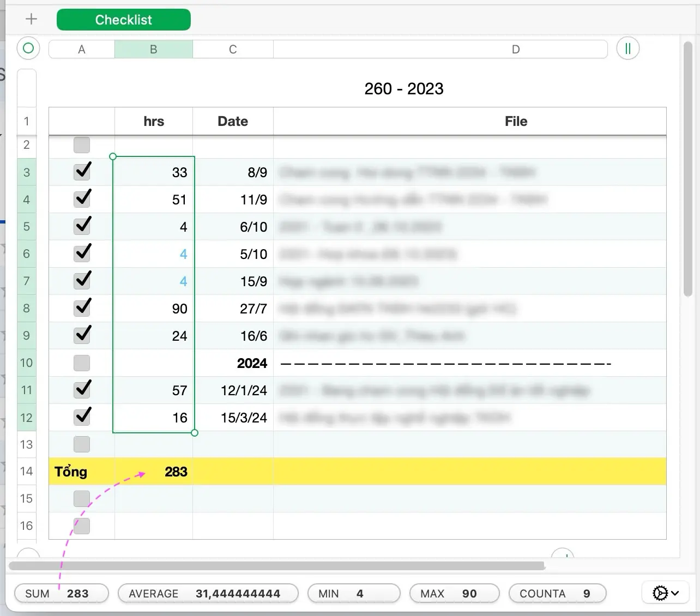Viewport: 700px width, 616px height.
Task: Select the table title '260 - 2023'
Action: pyautogui.click(x=404, y=89)
